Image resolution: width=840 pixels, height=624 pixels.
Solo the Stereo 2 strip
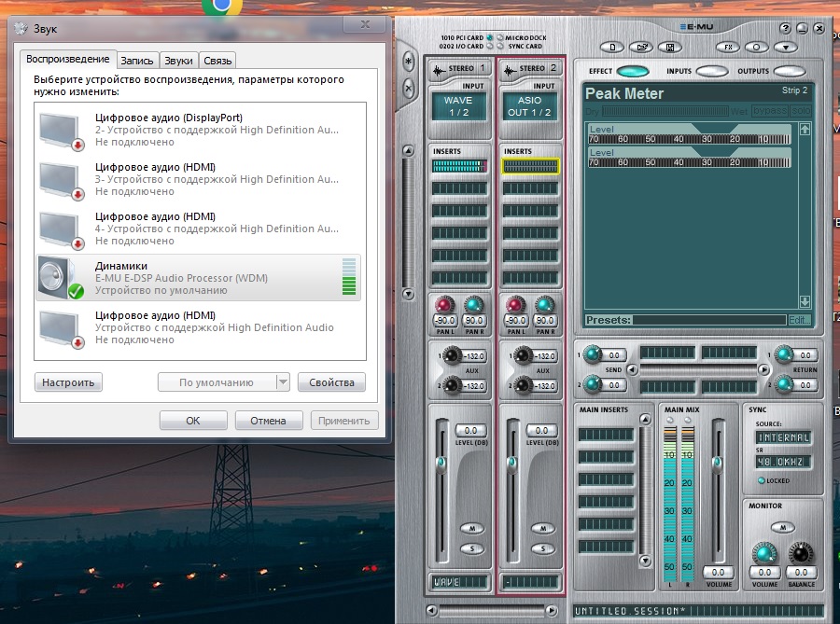(543, 548)
